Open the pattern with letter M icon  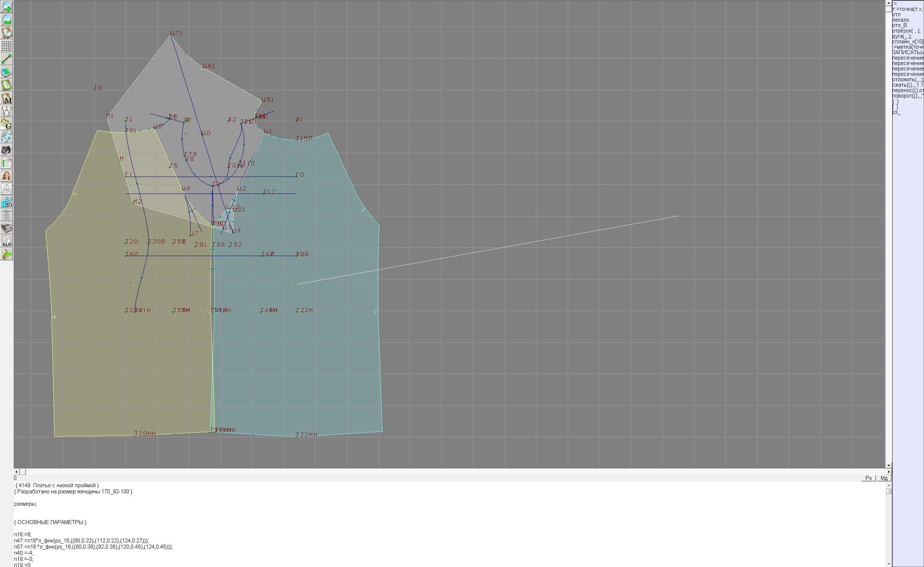pos(6,98)
